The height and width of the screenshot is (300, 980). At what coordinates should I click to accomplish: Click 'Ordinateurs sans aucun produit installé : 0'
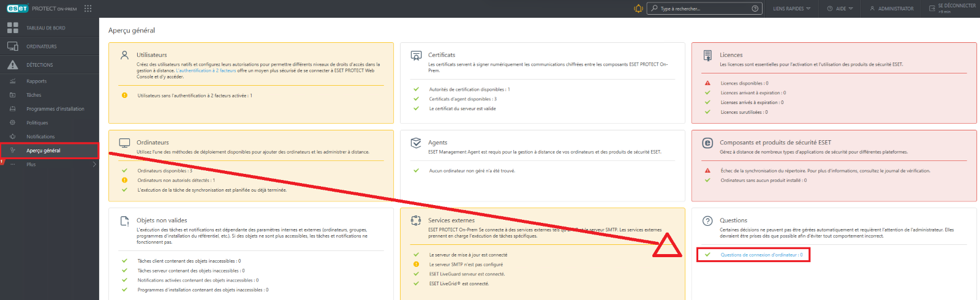point(764,181)
